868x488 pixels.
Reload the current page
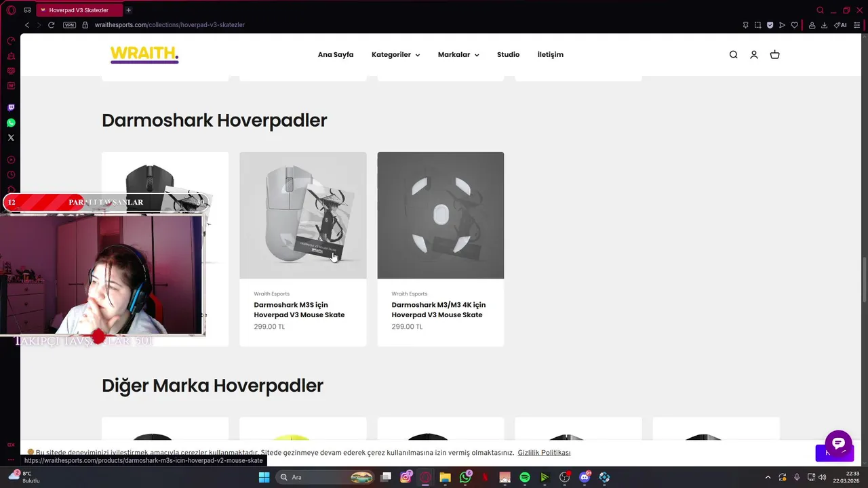click(51, 25)
